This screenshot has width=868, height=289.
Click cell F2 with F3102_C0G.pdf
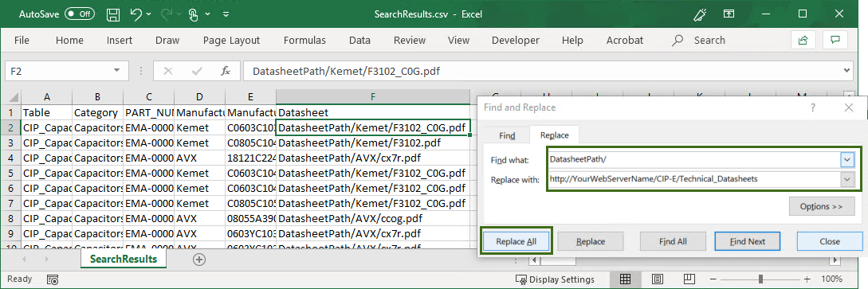point(373,127)
